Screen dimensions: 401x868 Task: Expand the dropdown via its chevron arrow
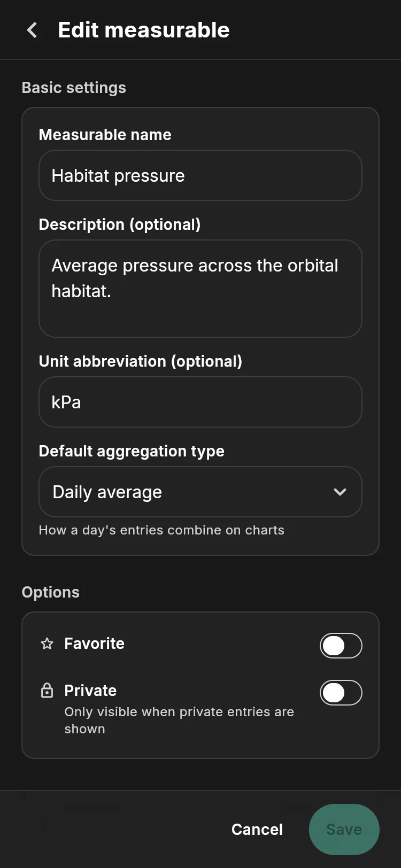tap(340, 492)
